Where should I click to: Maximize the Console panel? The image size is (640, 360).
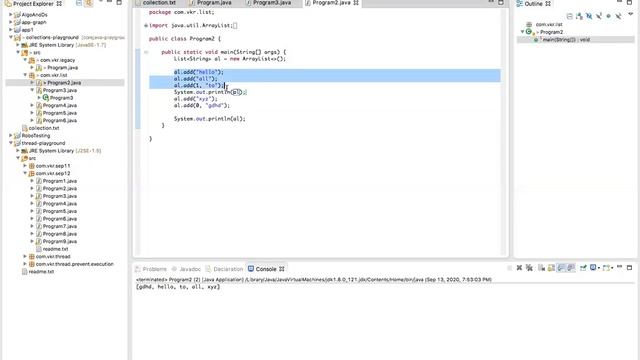(x=629, y=268)
